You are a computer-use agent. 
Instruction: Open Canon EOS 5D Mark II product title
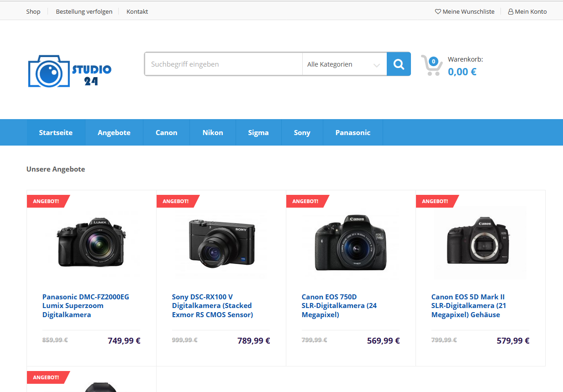469,306
